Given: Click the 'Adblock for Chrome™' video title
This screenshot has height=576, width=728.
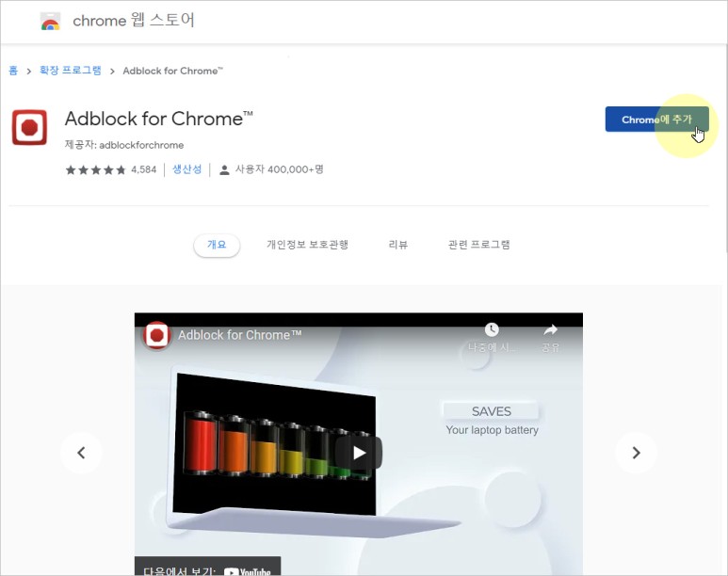Looking at the screenshot, I should coord(239,335).
